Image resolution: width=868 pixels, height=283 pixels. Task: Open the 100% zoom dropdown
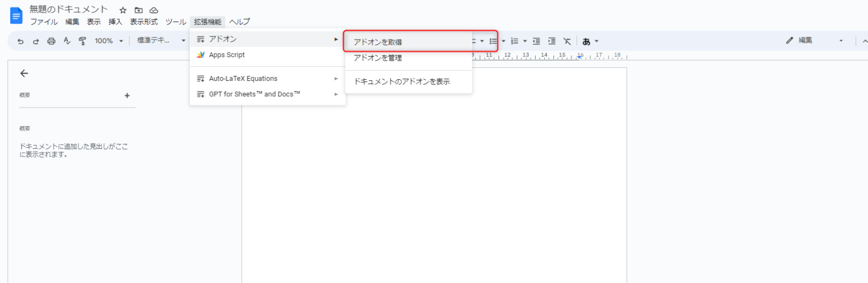[x=108, y=41]
